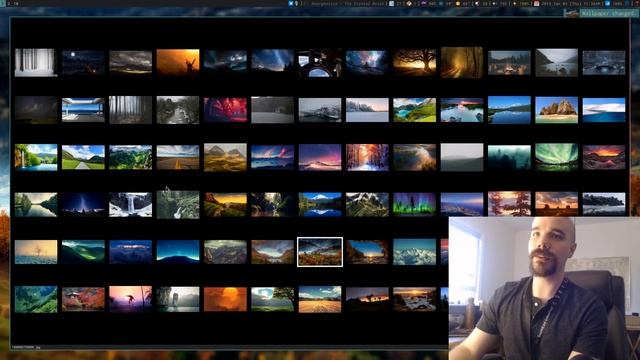Choose the straight road with yellow line thumbnail
This screenshot has height=360, width=640.
click(178, 157)
